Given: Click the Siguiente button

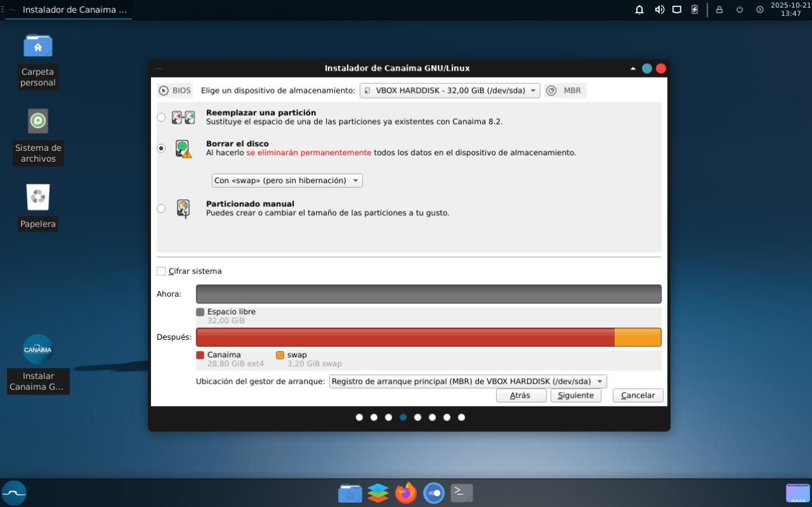Looking at the screenshot, I should (x=575, y=395).
